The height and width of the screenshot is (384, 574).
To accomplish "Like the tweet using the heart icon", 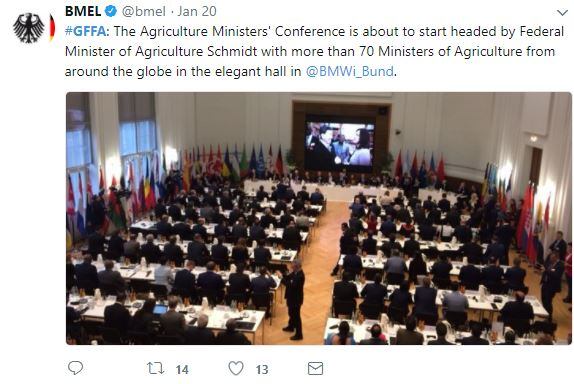I will pos(236,368).
